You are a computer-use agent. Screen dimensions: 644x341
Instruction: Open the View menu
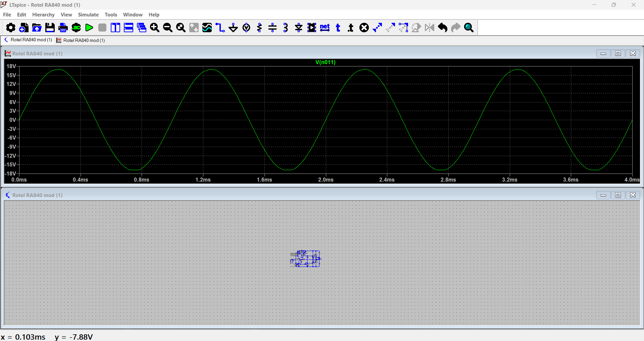(66, 15)
